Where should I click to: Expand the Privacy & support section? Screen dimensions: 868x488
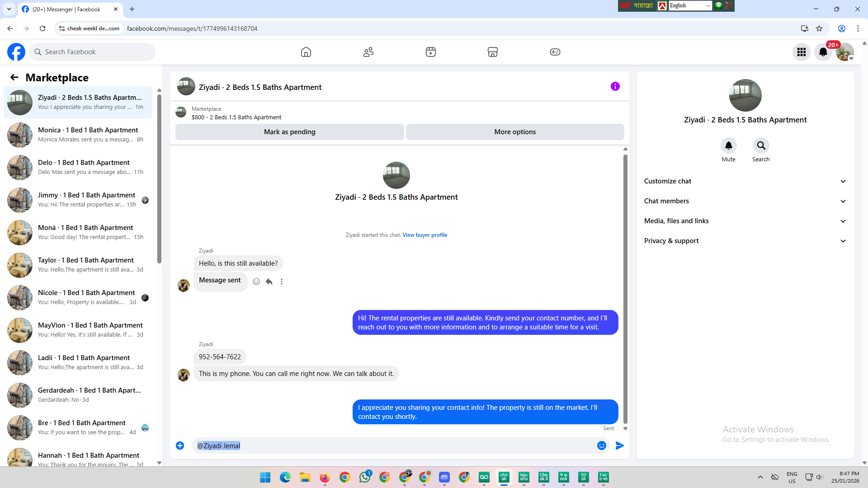(x=745, y=241)
